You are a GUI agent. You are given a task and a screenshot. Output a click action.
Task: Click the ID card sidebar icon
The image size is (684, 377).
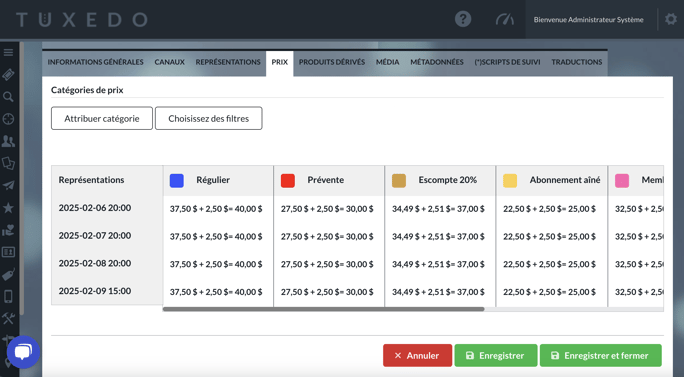[8, 252]
